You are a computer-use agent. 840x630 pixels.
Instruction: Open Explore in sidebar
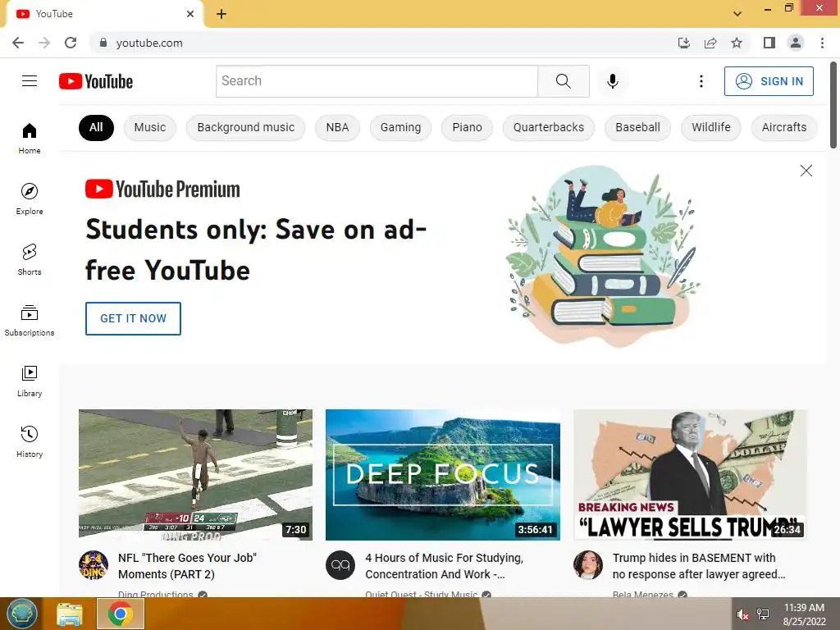[30, 199]
